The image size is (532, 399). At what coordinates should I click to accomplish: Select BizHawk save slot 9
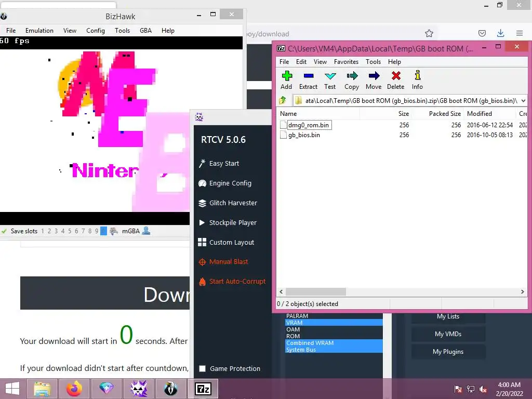pyautogui.click(x=97, y=231)
